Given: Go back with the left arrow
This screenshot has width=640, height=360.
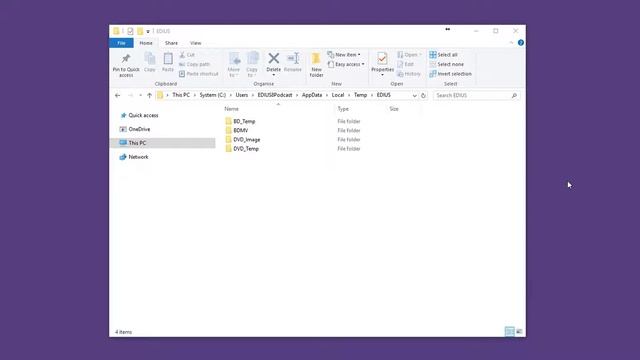Looking at the screenshot, I should [x=118, y=95].
